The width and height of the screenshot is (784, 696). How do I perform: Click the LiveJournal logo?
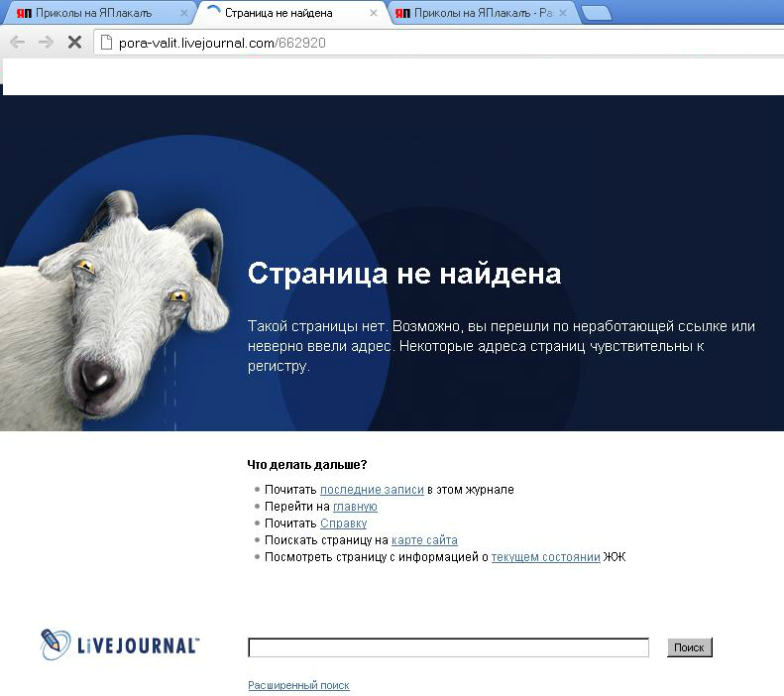(120, 644)
